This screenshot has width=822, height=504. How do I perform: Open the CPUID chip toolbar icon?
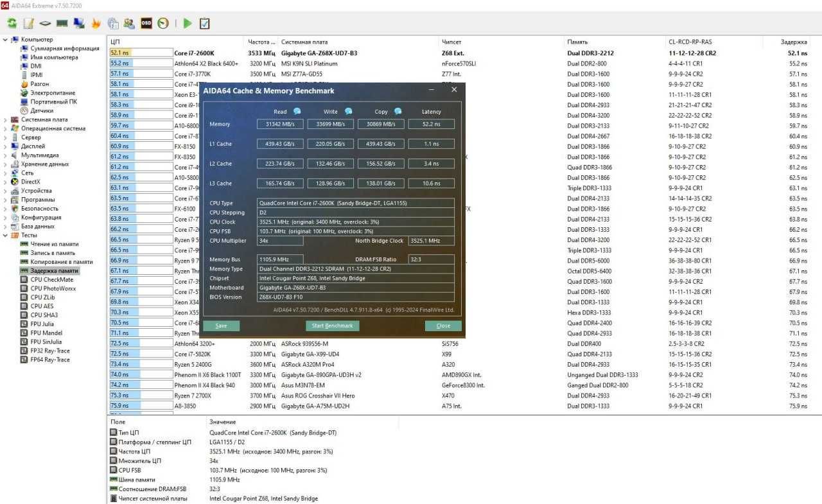46,24
